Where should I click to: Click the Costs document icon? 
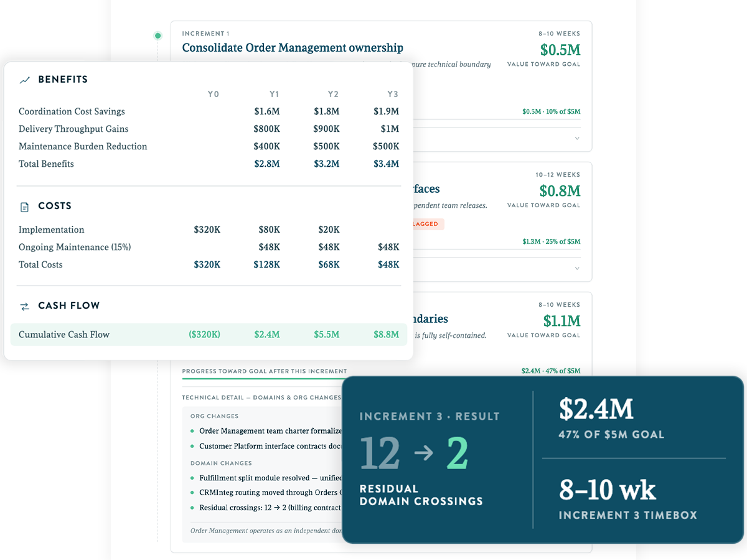coord(25,207)
